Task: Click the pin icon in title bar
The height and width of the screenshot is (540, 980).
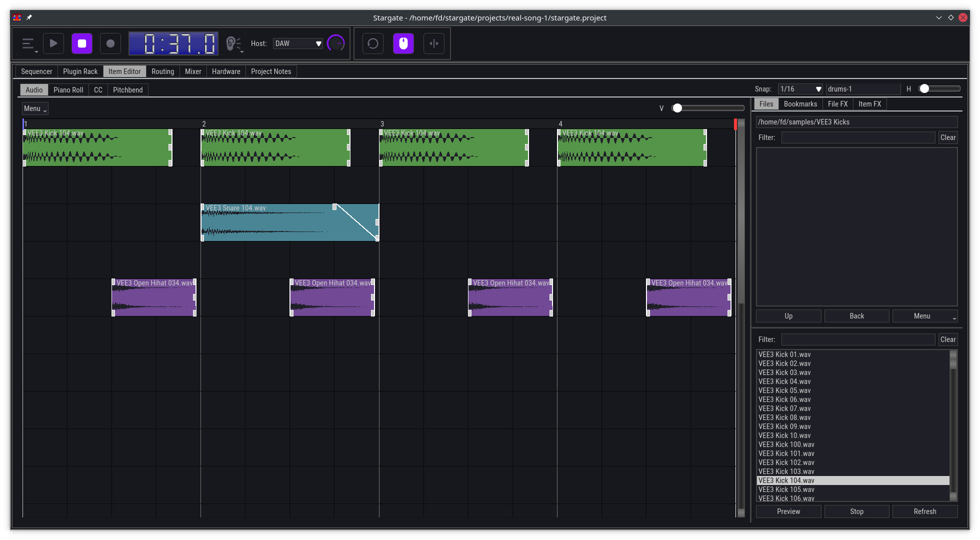Action: tap(29, 17)
